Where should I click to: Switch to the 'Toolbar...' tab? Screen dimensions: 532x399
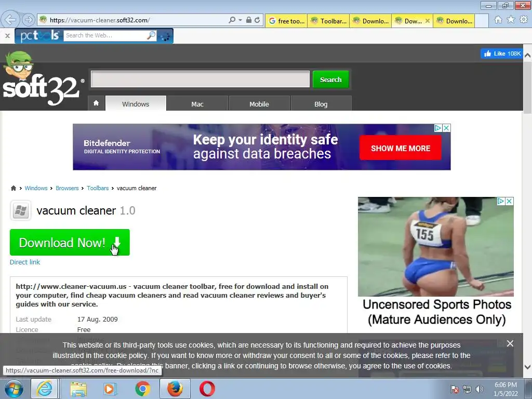[x=328, y=21]
